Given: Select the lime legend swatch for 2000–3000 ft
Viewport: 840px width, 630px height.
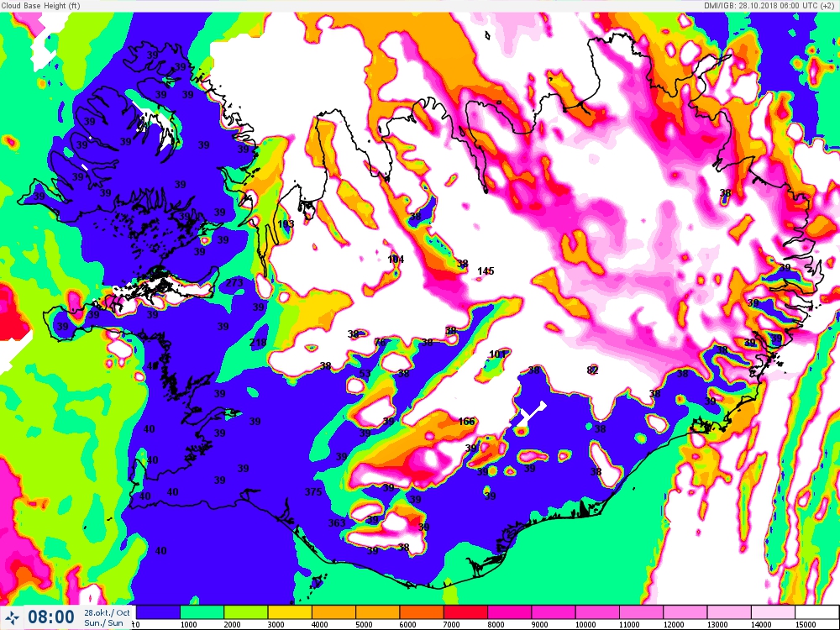Looking at the screenshot, I should pos(246,612).
